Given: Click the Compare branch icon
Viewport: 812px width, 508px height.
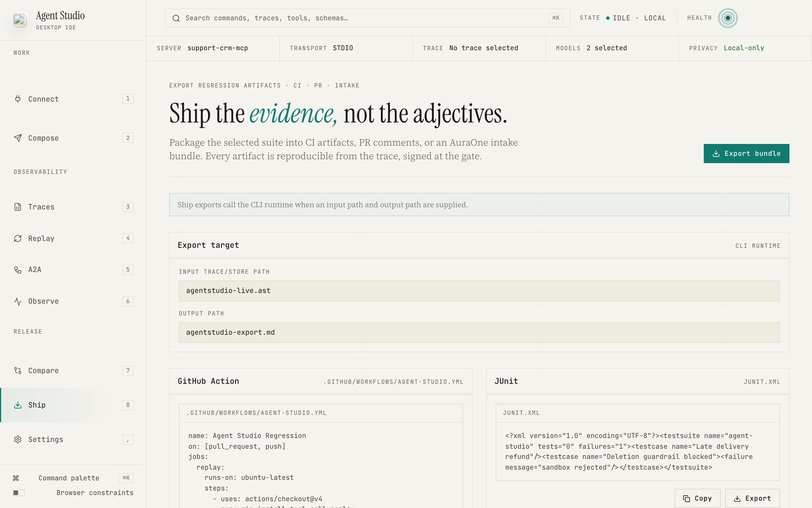Looking at the screenshot, I should pyautogui.click(x=18, y=370).
